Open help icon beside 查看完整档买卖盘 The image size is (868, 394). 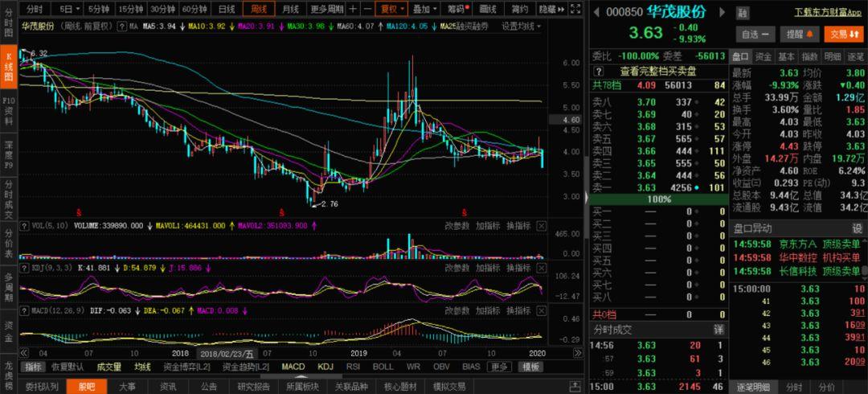point(598,71)
